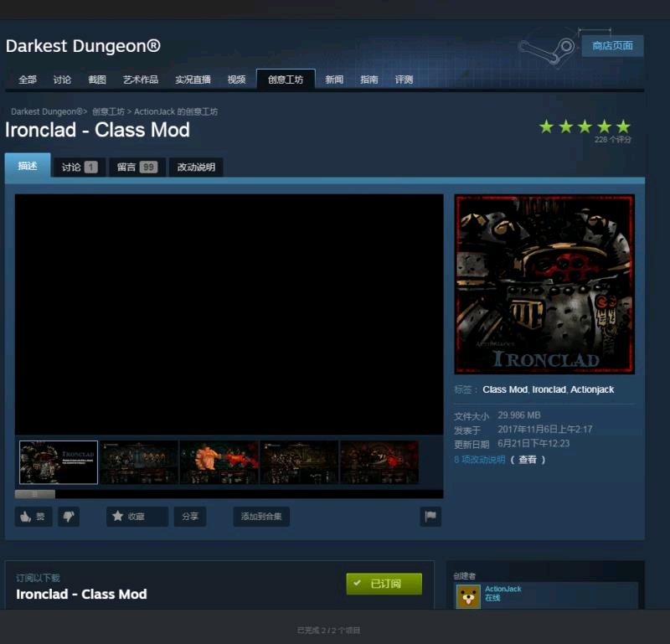Click the Actionjack tag link
Image resolution: width=670 pixels, height=644 pixels.
[592, 389]
